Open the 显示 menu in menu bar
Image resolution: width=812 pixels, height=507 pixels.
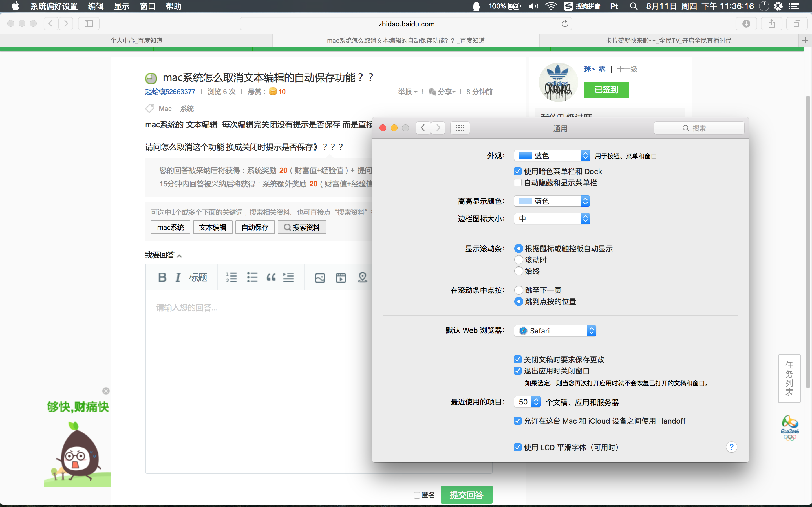[x=122, y=6]
